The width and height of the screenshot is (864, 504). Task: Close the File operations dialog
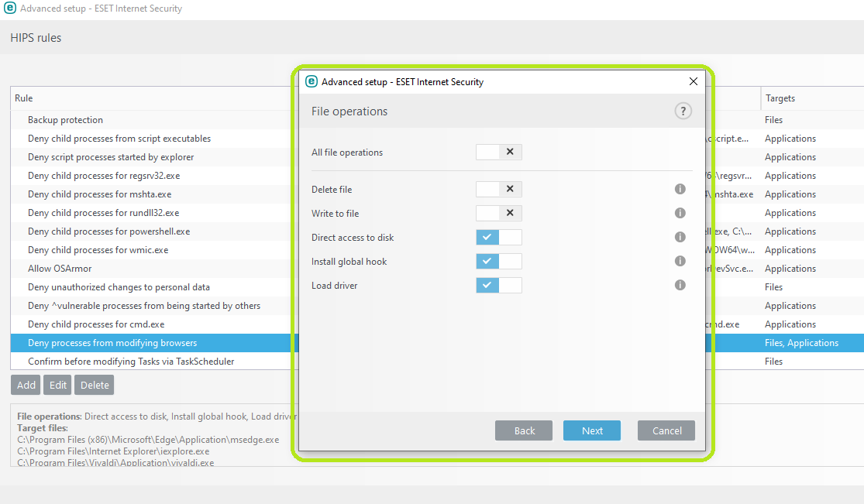pyautogui.click(x=694, y=81)
